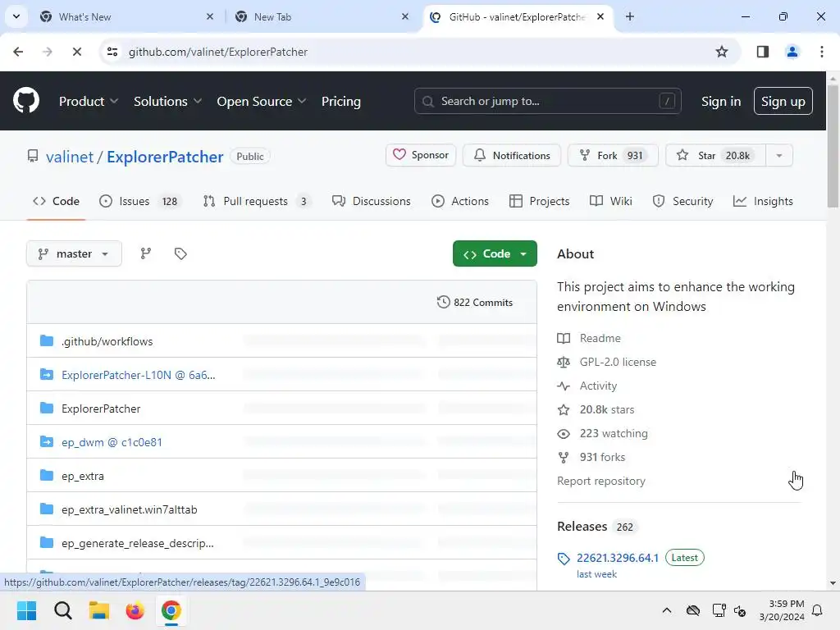
Task: Open the Security tab
Action: coord(682,201)
